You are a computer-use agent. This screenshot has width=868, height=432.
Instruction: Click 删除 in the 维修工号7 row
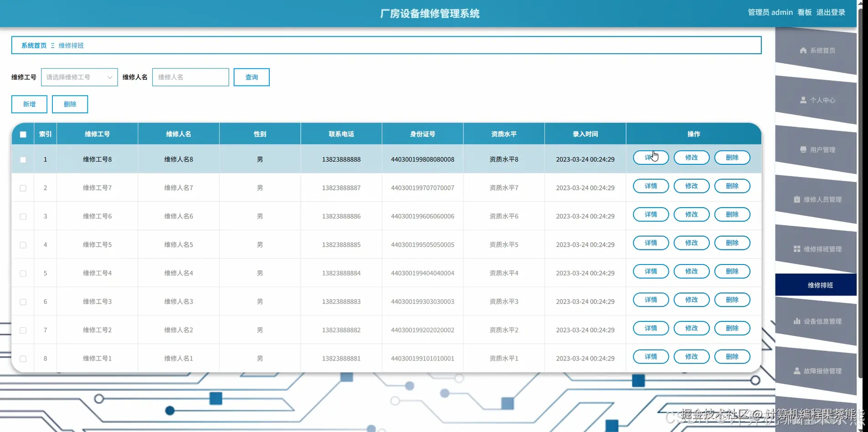732,186
